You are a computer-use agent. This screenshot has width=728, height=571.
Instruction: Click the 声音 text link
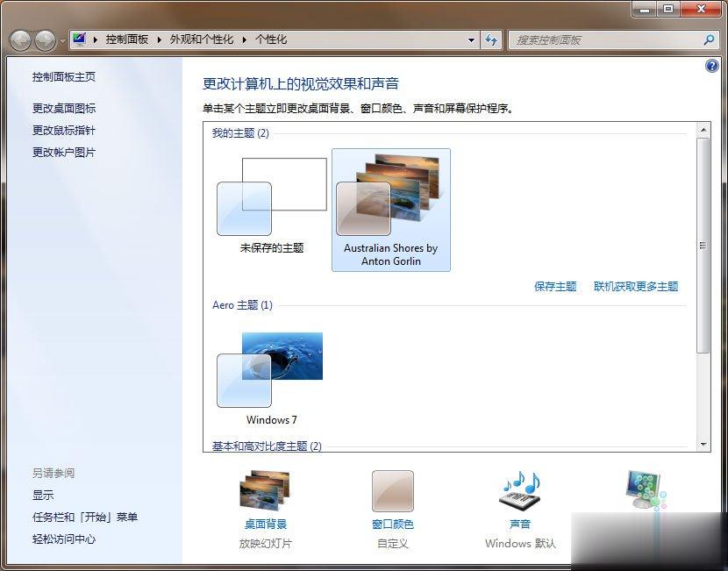(x=520, y=525)
